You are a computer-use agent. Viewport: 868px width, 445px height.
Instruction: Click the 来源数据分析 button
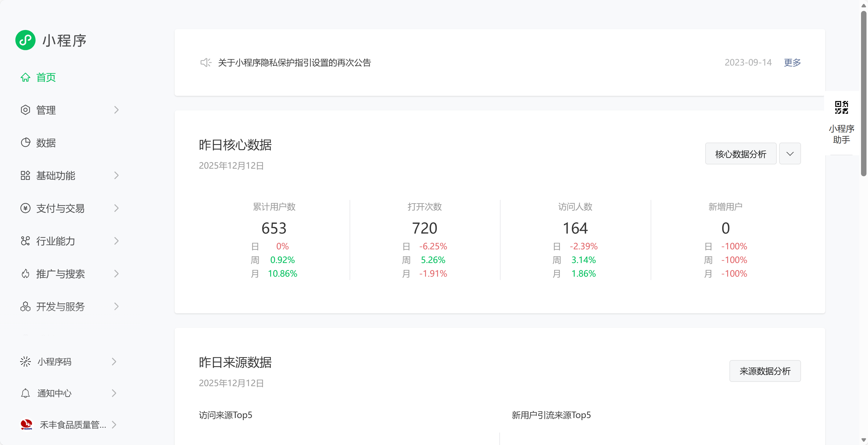click(x=765, y=371)
